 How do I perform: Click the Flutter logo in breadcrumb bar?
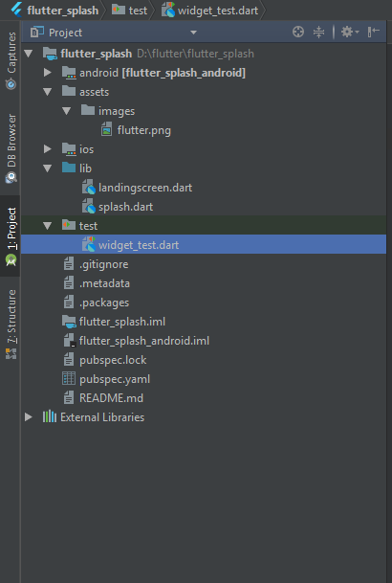pyautogui.click(x=16, y=10)
